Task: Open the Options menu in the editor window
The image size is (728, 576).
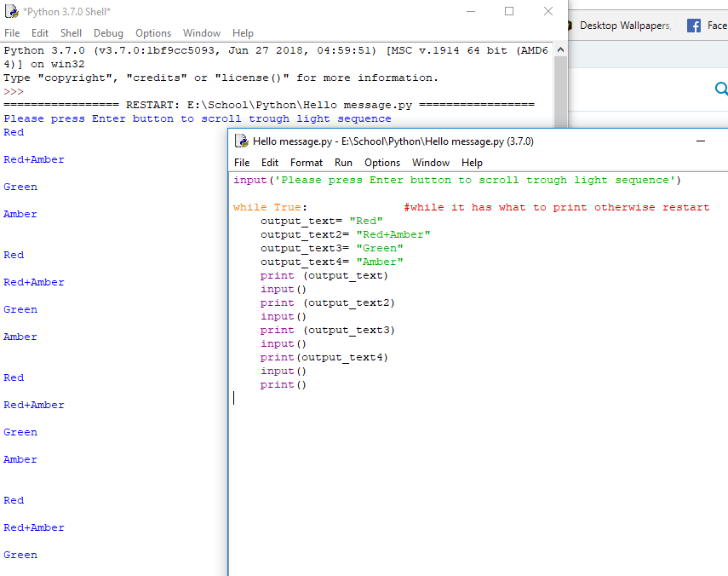Action: pyautogui.click(x=382, y=163)
